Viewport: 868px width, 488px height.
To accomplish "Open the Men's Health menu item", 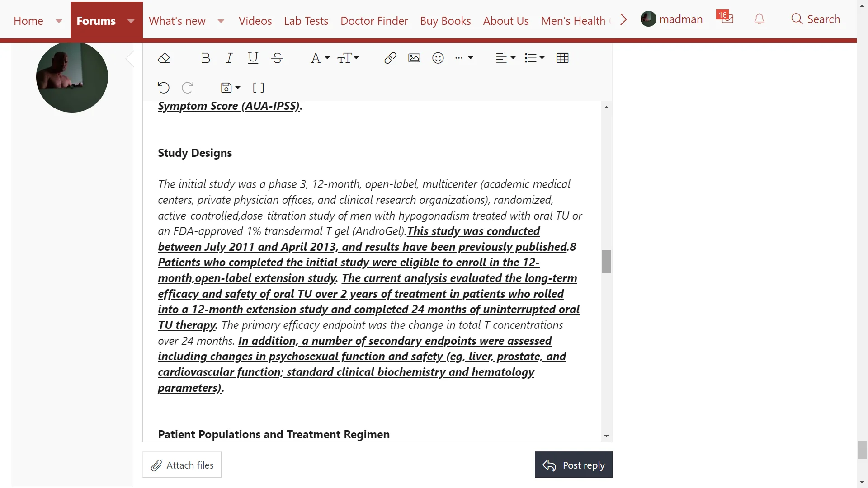I will click(x=573, y=21).
